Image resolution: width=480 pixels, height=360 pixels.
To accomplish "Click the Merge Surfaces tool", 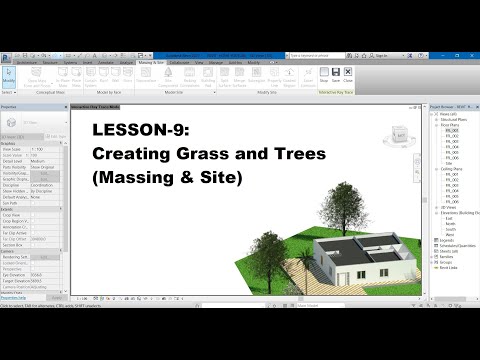I will point(239,77).
